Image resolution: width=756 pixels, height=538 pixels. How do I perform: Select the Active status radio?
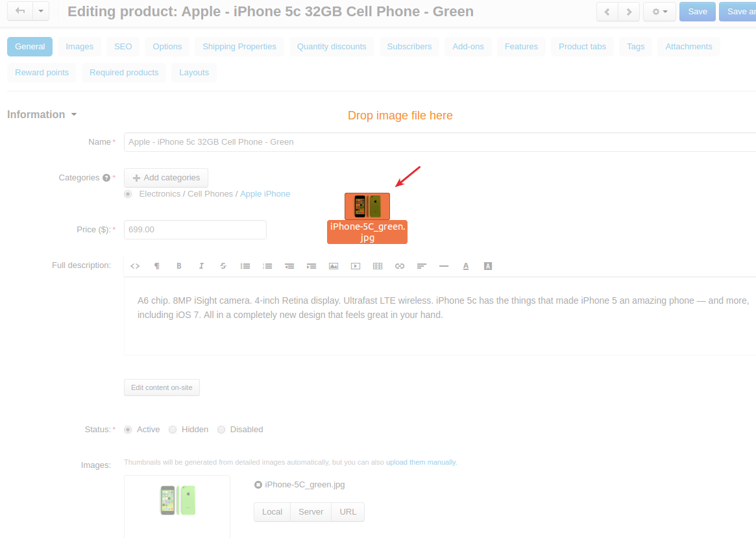pyautogui.click(x=128, y=430)
